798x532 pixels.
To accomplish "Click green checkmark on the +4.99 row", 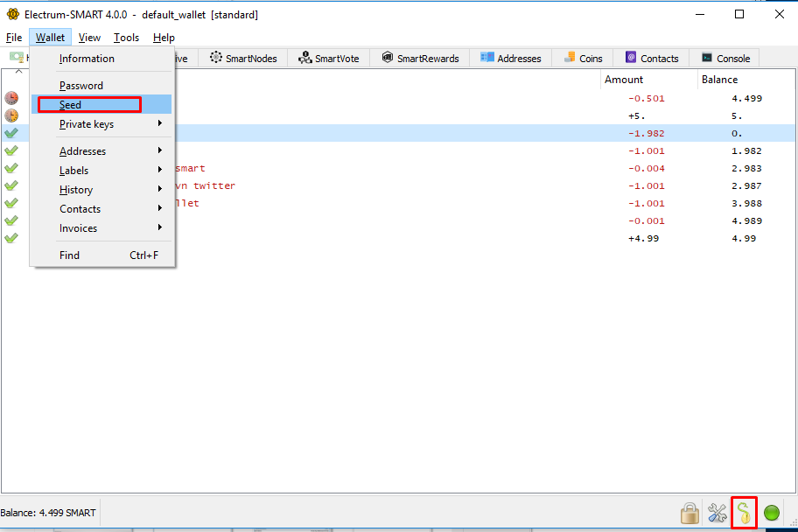I will tap(11, 238).
